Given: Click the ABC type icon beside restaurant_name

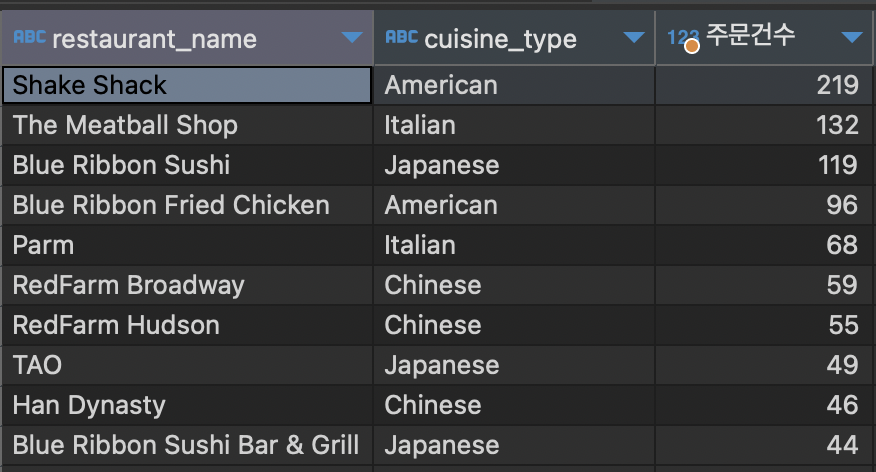Looking at the screenshot, I should pos(29,37).
